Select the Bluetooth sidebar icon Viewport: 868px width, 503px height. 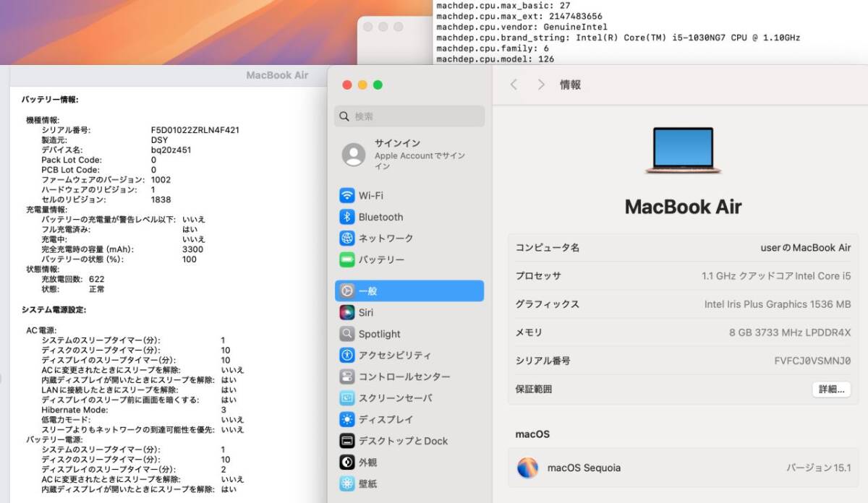pyautogui.click(x=347, y=217)
